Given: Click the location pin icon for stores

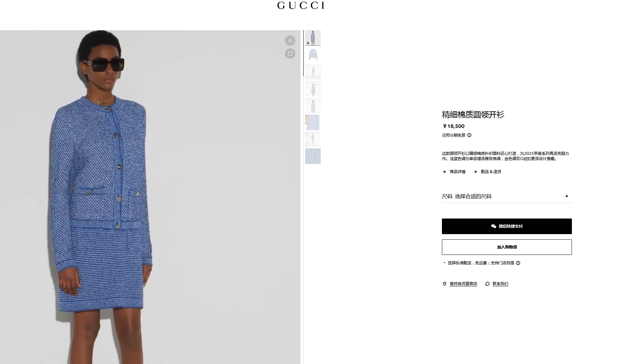Looking at the screenshot, I should (x=445, y=284).
